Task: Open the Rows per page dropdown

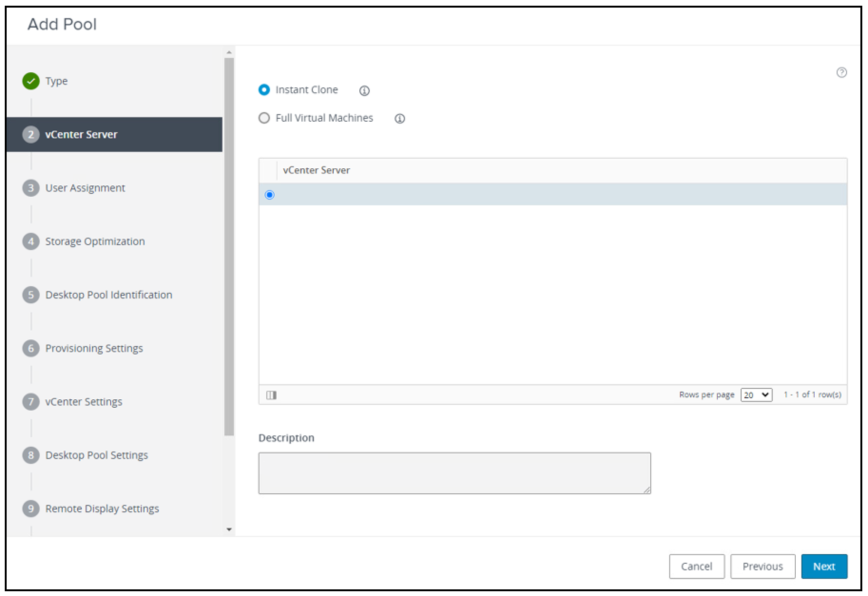Action: tap(756, 394)
